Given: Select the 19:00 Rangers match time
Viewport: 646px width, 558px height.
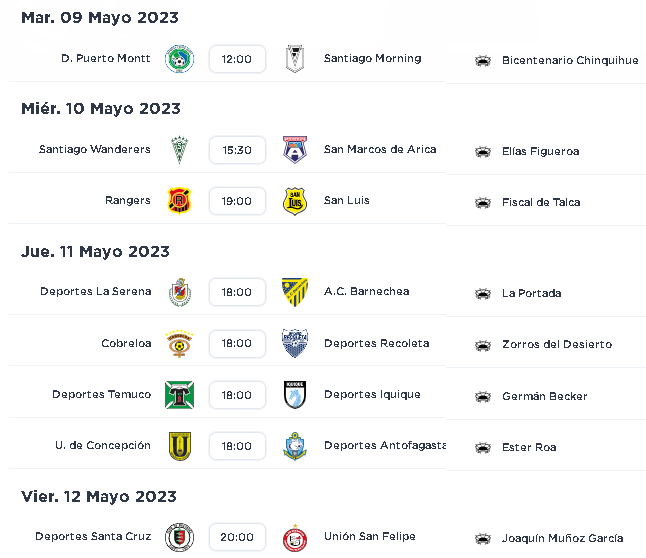Looking at the screenshot, I should tap(237, 201).
